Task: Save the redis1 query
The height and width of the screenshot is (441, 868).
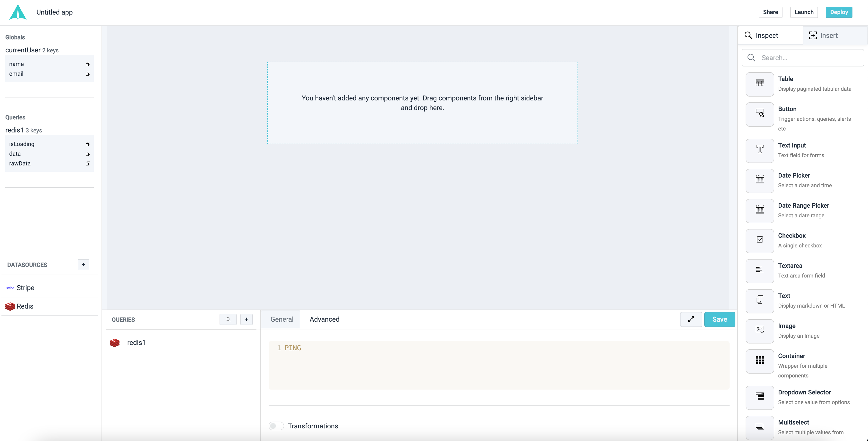Action: pyautogui.click(x=719, y=319)
